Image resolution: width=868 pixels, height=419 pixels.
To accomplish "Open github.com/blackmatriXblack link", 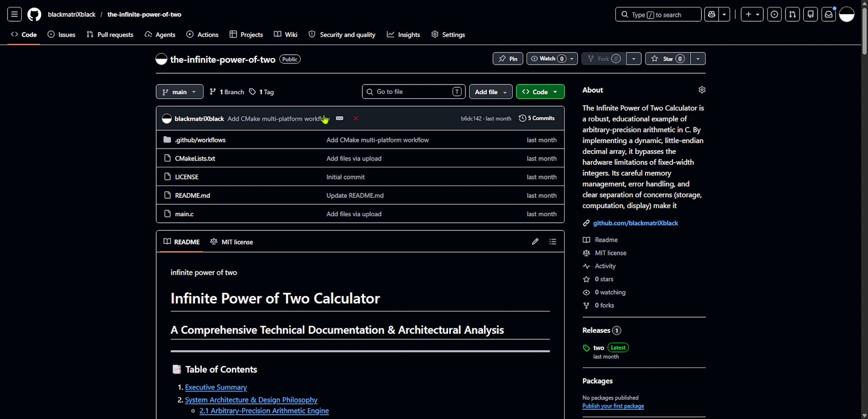I will [635, 223].
